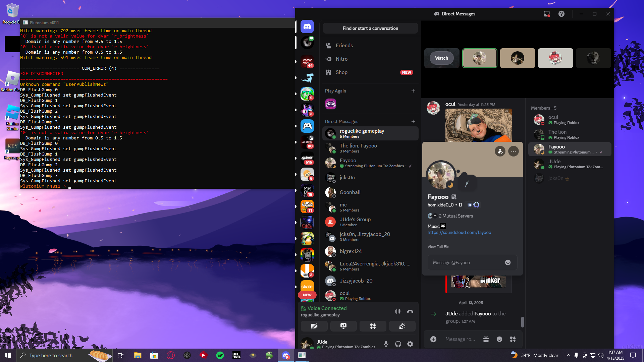Toggle system volume icon in tray

(601, 355)
